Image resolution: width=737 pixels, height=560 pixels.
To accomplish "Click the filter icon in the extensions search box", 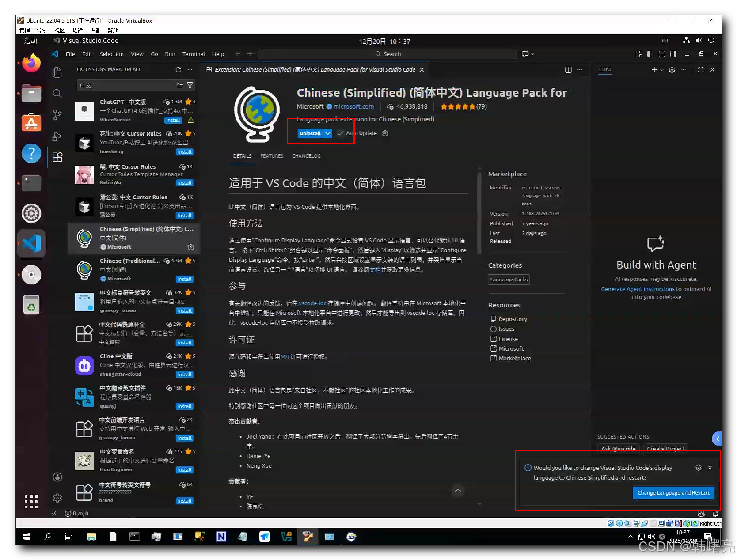I will point(190,85).
